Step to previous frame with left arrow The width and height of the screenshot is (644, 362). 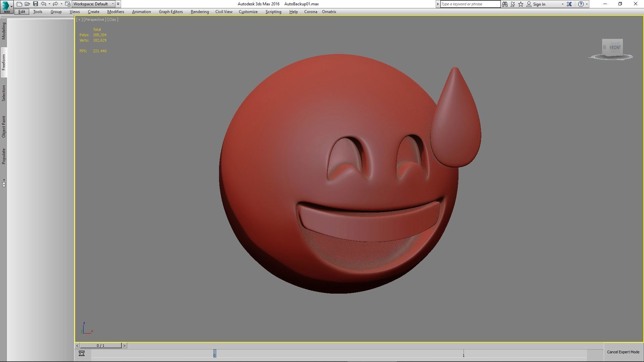click(77, 346)
